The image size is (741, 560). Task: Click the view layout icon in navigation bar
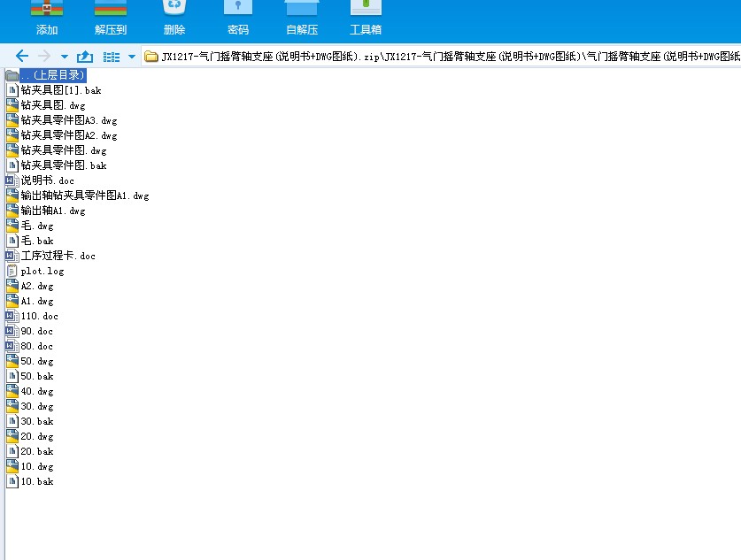click(109, 55)
